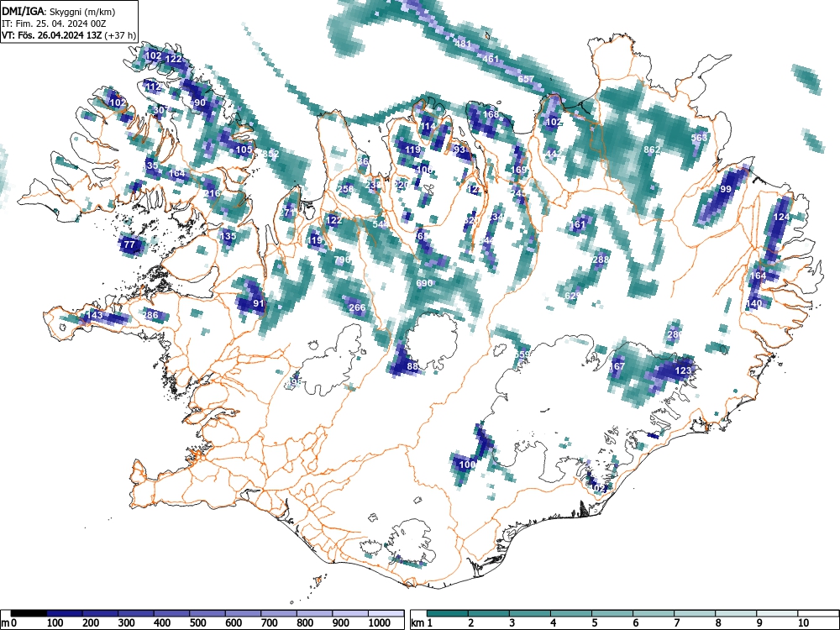
Task: Click the 169 visibility value
Action: pos(518,170)
